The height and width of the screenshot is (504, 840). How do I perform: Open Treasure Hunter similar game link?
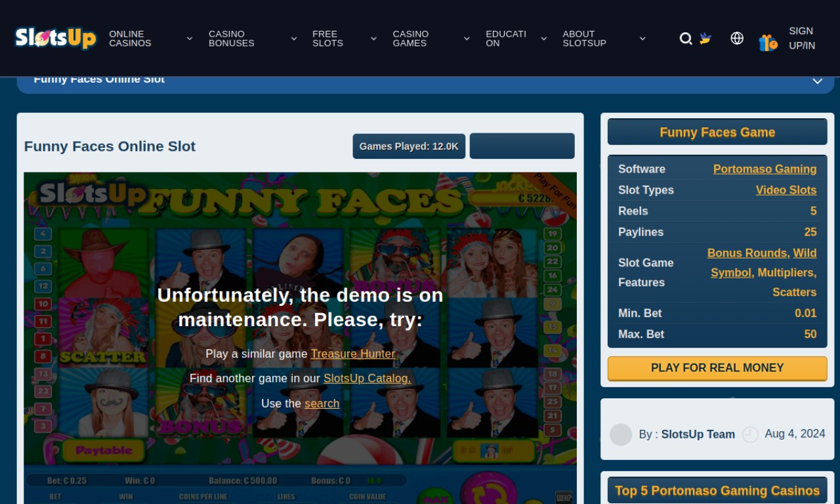point(353,354)
